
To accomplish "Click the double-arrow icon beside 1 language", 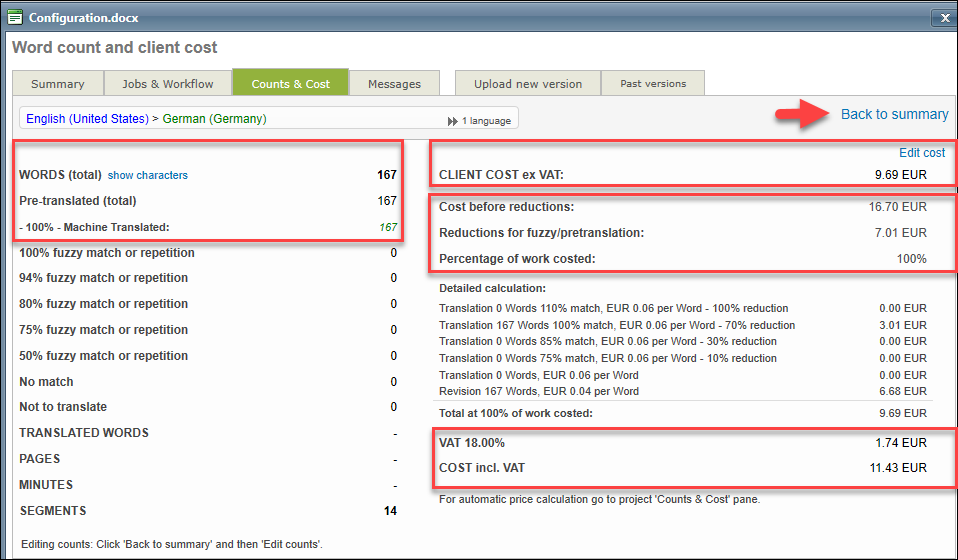I will click(453, 121).
